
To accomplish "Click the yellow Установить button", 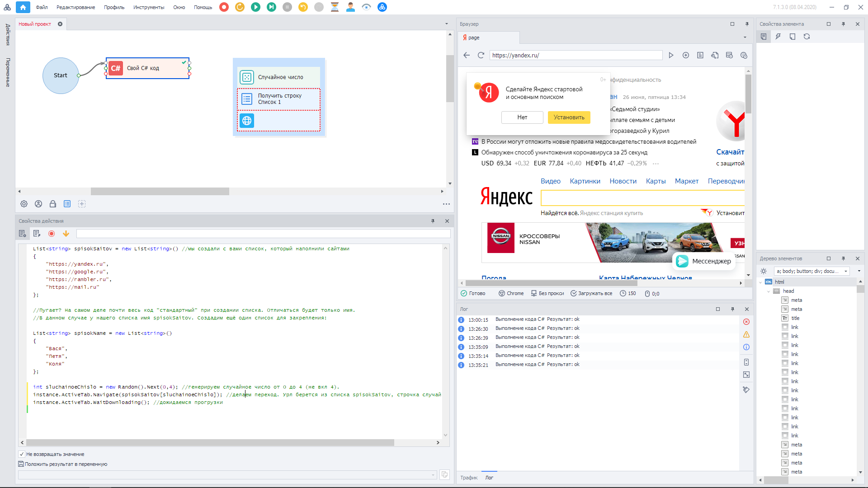I will 569,117.
